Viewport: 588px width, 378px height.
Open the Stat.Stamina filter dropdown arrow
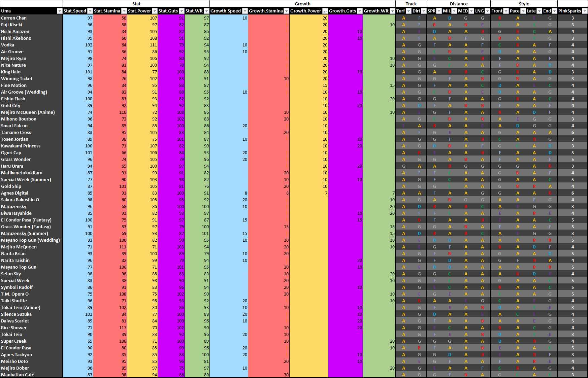(x=124, y=11)
